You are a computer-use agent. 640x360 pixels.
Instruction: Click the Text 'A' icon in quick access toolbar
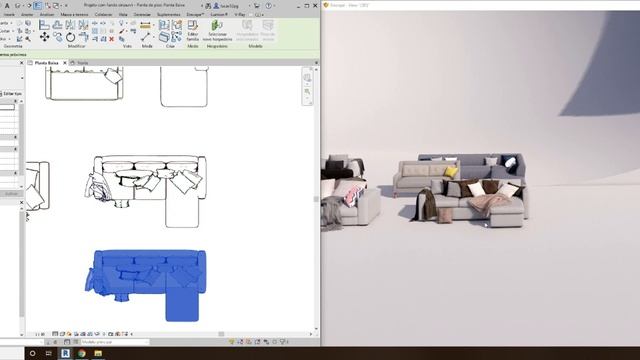point(7,6)
